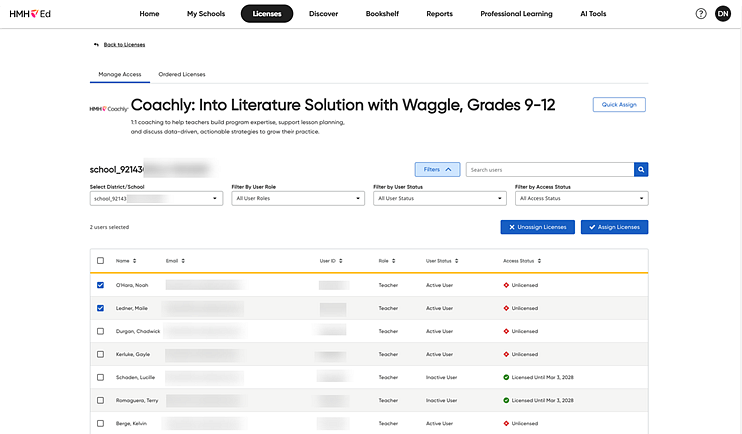The height and width of the screenshot is (434, 742).
Task: Click the Assign Licenses button
Action: coord(614,227)
